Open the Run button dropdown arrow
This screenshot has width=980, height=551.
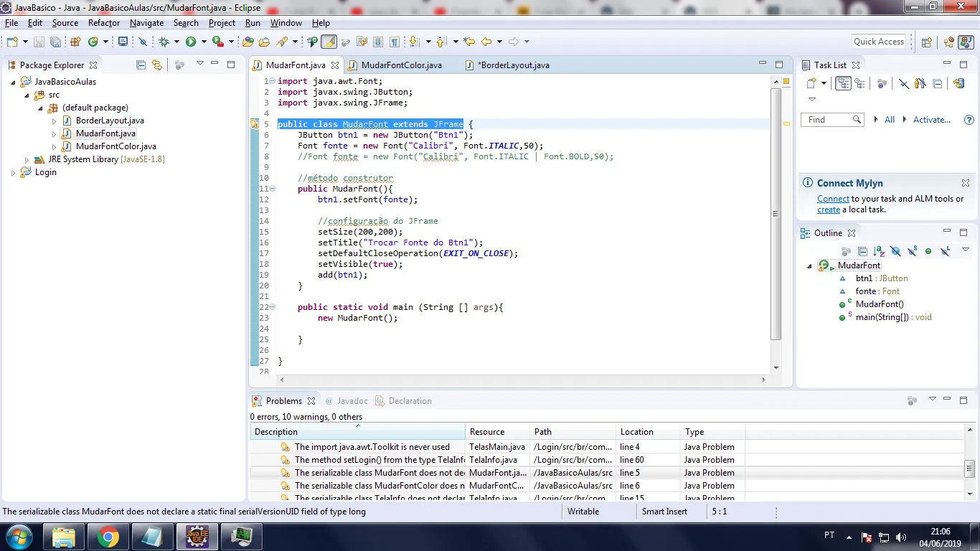click(x=204, y=42)
